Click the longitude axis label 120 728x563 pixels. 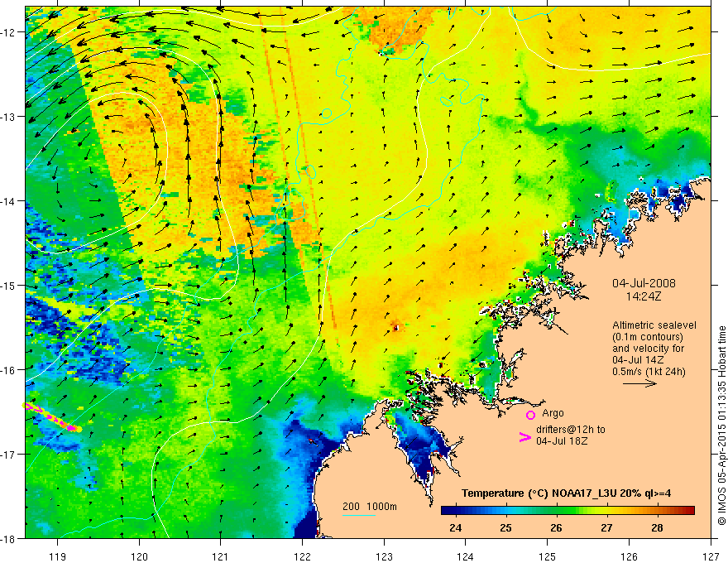(x=139, y=556)
